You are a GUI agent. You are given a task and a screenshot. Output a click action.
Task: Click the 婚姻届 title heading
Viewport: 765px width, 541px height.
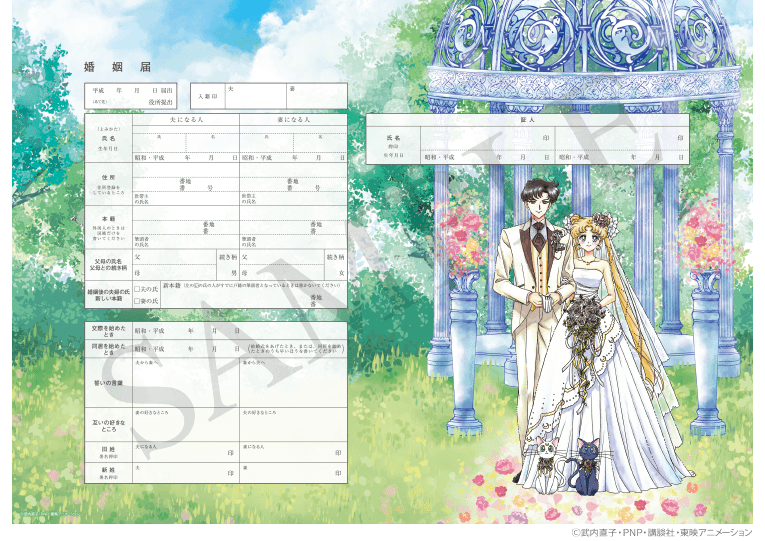point(116,67)
